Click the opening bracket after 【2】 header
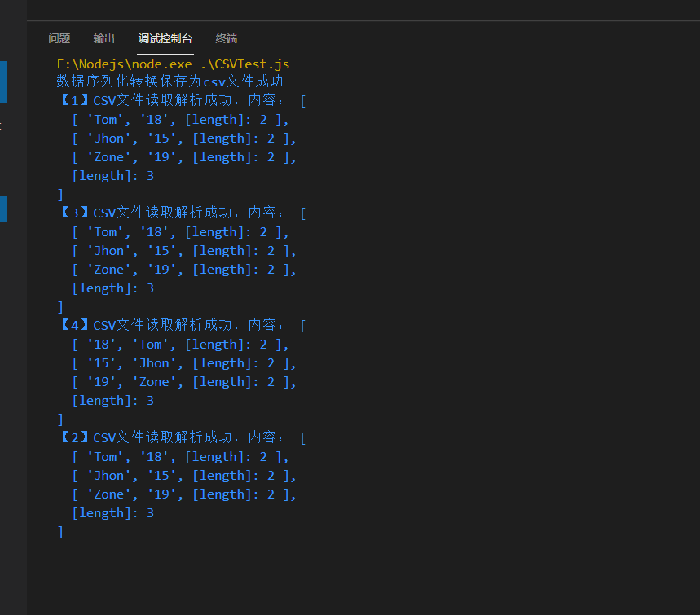This screenshot has width=700, height=615. pos(302,437)
